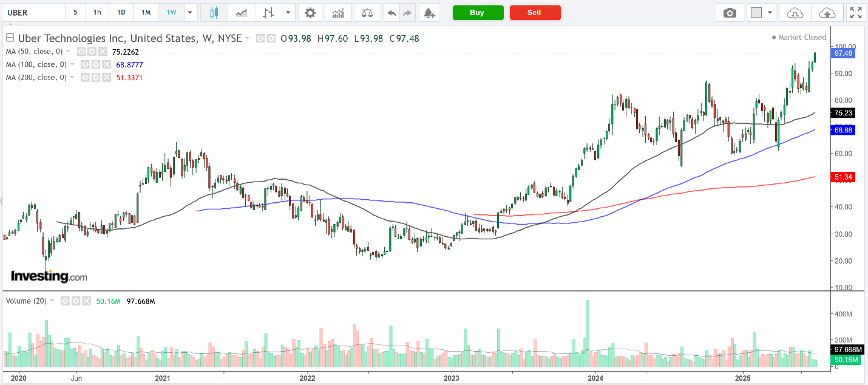Click the layout selector square swatch

[756, 13]
